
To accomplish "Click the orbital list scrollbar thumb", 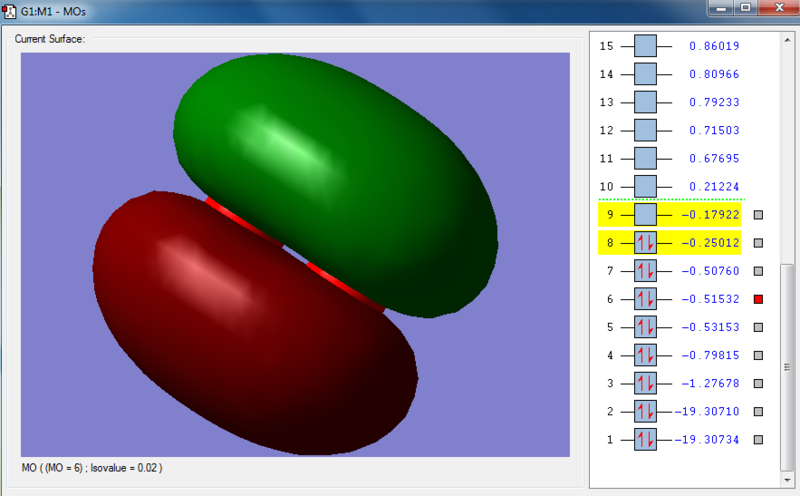I will [x=787, y=367].
